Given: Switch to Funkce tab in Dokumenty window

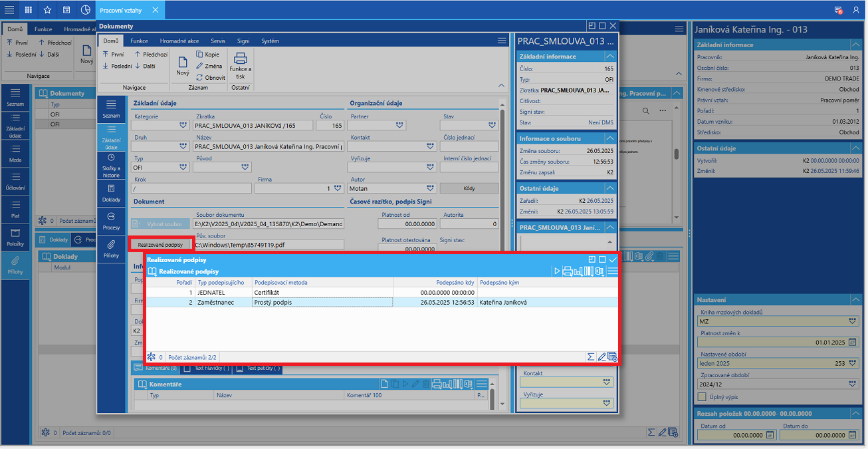Looking at the screenshot, I should tap(139, 41).
